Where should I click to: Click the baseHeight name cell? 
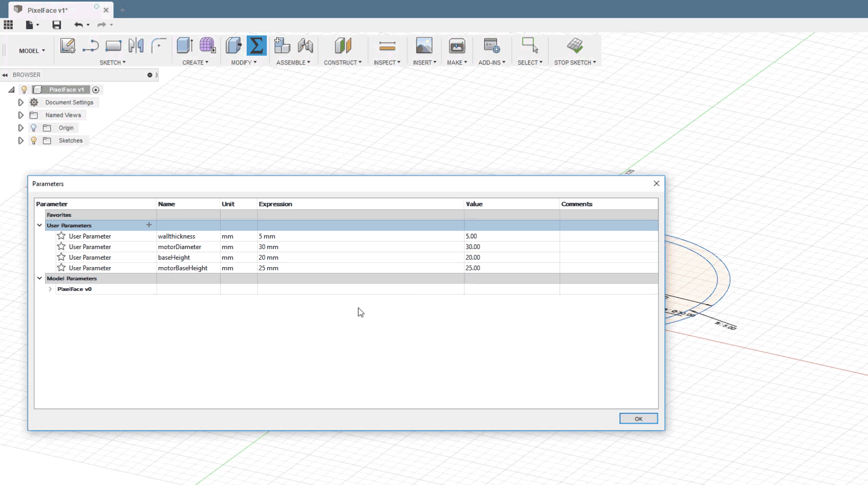tap(188, 258)
